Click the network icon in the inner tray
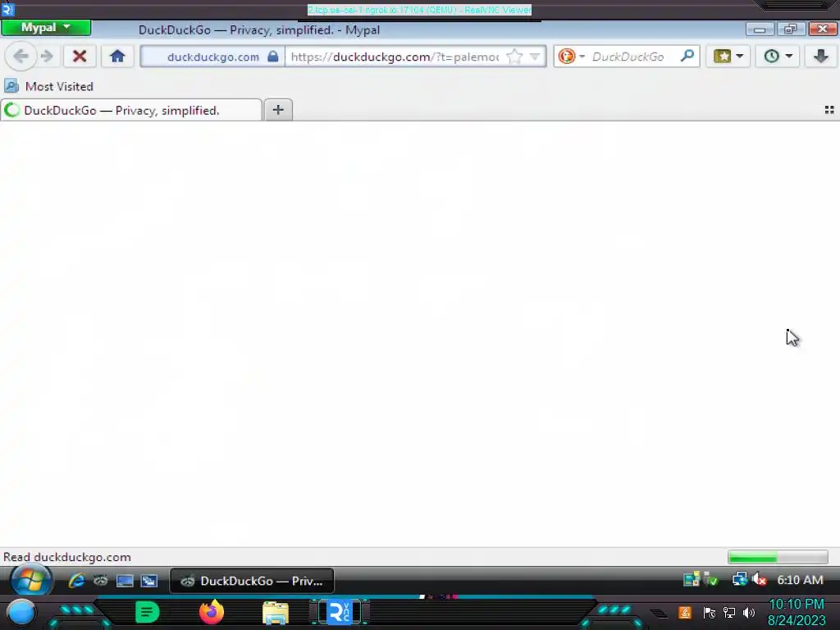The image size is (840, 630). pos(740,579)
